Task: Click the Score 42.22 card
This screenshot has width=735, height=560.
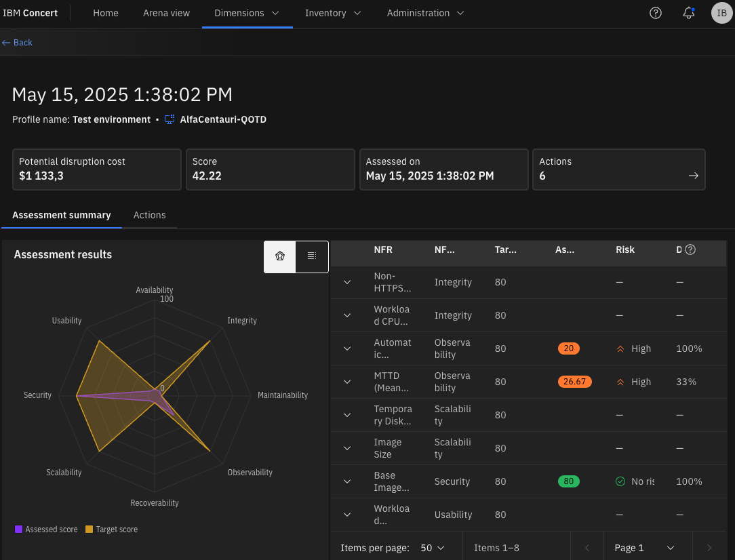Action: (x=270, y=169)
